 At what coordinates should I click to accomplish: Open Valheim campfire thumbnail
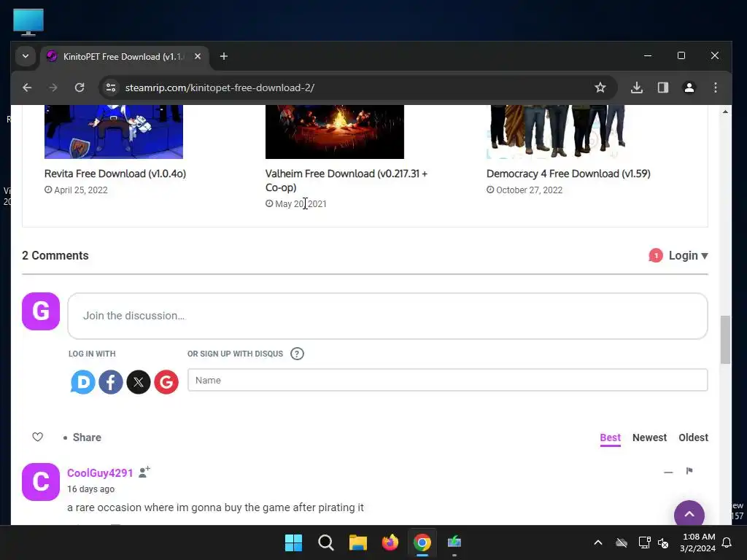pos(334,132)
